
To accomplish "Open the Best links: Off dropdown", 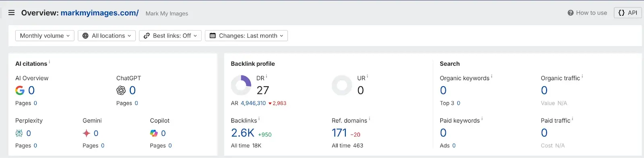I will [x=170, y=35].
